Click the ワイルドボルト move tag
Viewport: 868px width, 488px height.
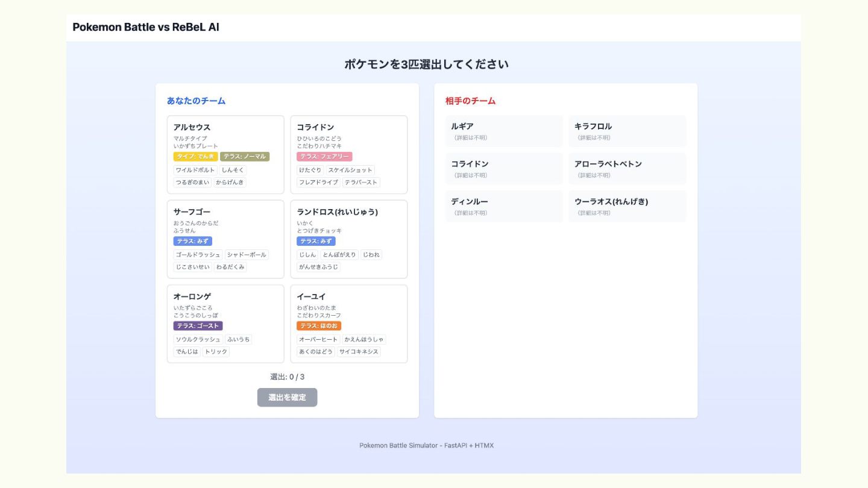[x=195, y=170]
